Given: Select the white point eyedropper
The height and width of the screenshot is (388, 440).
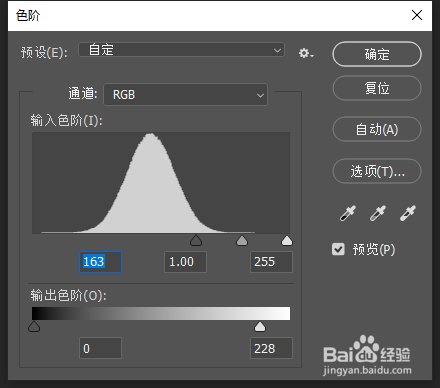Looking at the screenshot, I should (x=408, y=213).
